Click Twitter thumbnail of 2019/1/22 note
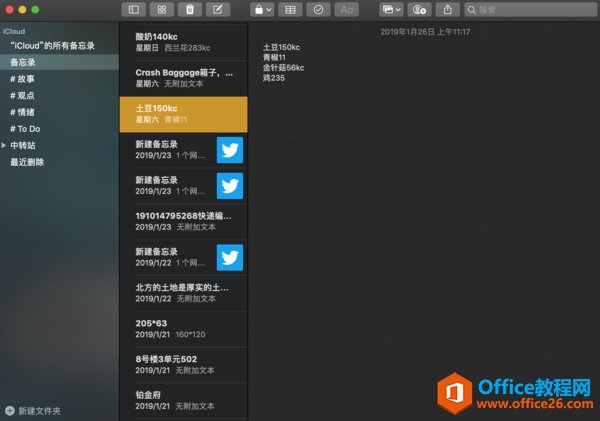The width and height of the screenshot is (600, 421). click(x=230, y=258)
